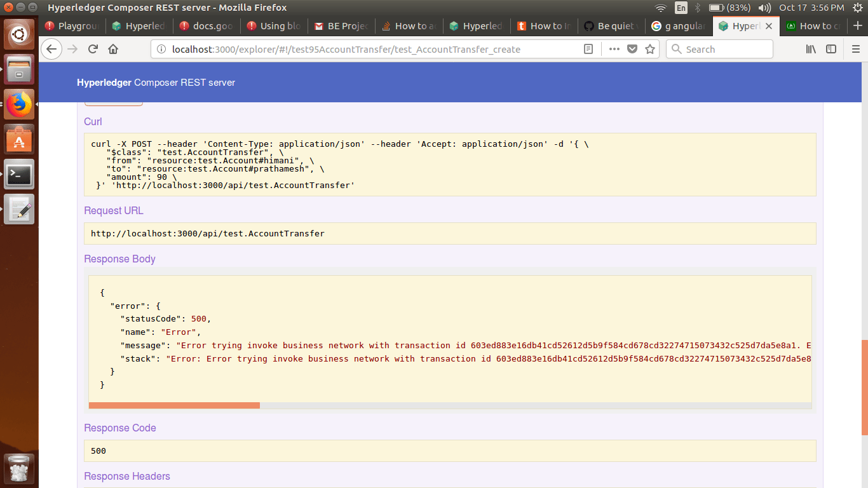Go back one page in Firefox

[52, 49]
